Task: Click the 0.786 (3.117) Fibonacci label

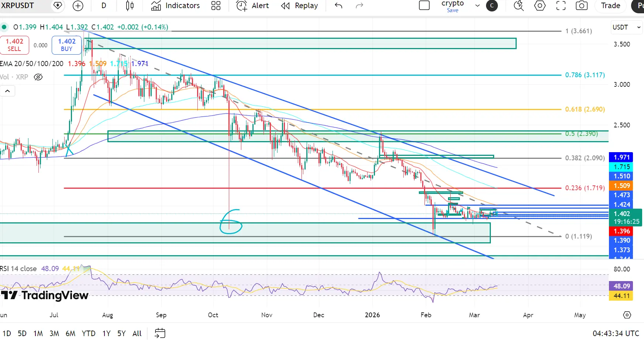Action: [585, 75]
